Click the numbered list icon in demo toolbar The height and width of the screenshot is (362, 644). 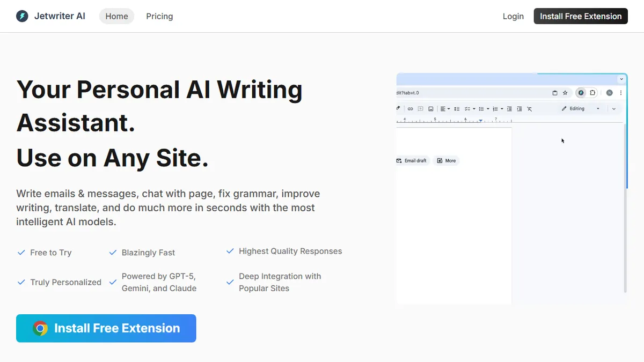point(495,109)
